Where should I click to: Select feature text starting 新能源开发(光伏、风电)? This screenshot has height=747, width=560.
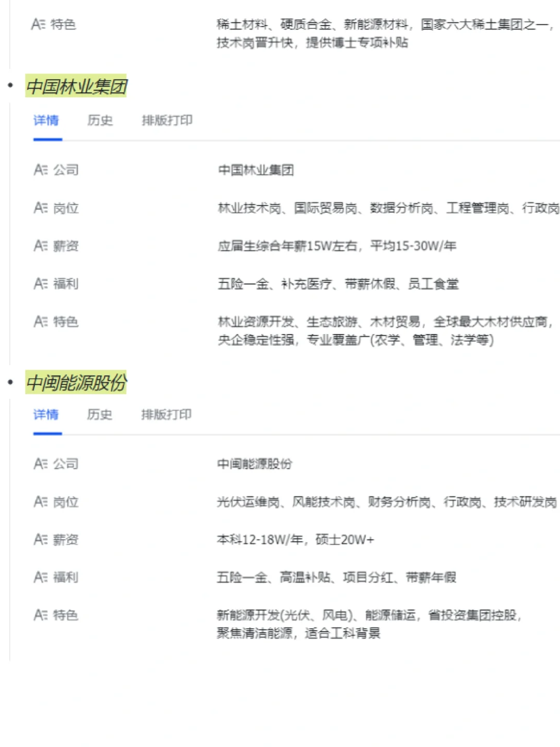pyautogui.click(x=369, y=624)
